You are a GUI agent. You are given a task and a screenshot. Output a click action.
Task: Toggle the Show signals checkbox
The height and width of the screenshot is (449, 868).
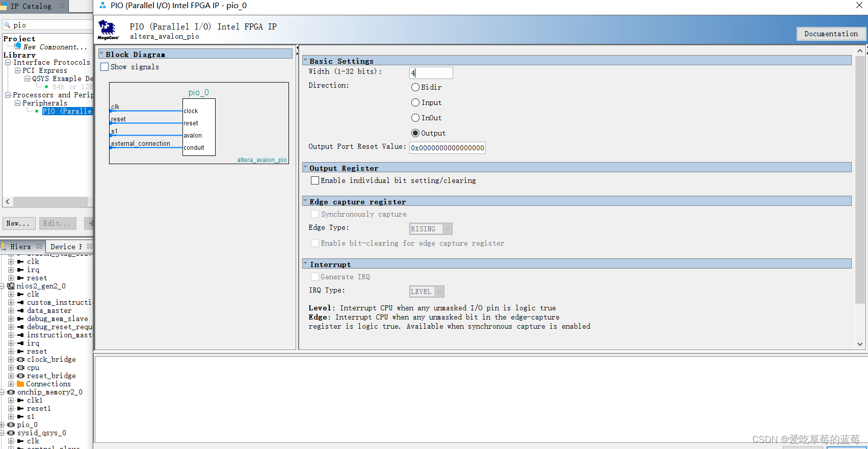coord(104,67)
